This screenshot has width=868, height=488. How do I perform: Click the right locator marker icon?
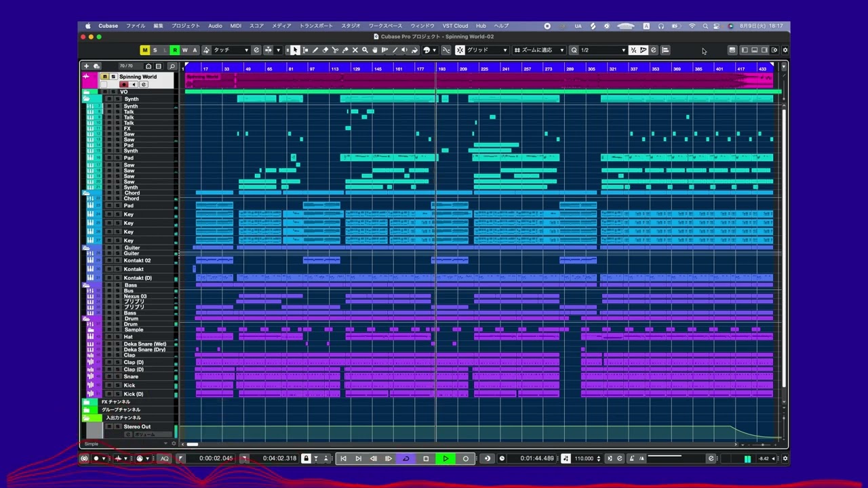[x=245, y=459]
